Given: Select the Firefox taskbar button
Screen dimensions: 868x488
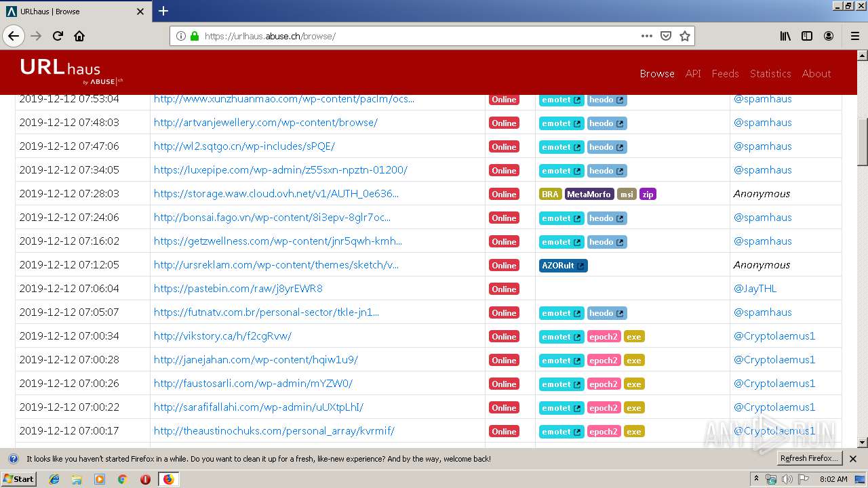Looking at the screenshot, I should [168, 479].
